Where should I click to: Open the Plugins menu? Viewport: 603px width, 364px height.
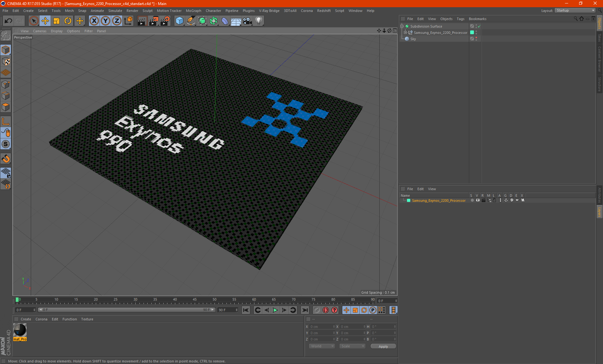248,11
